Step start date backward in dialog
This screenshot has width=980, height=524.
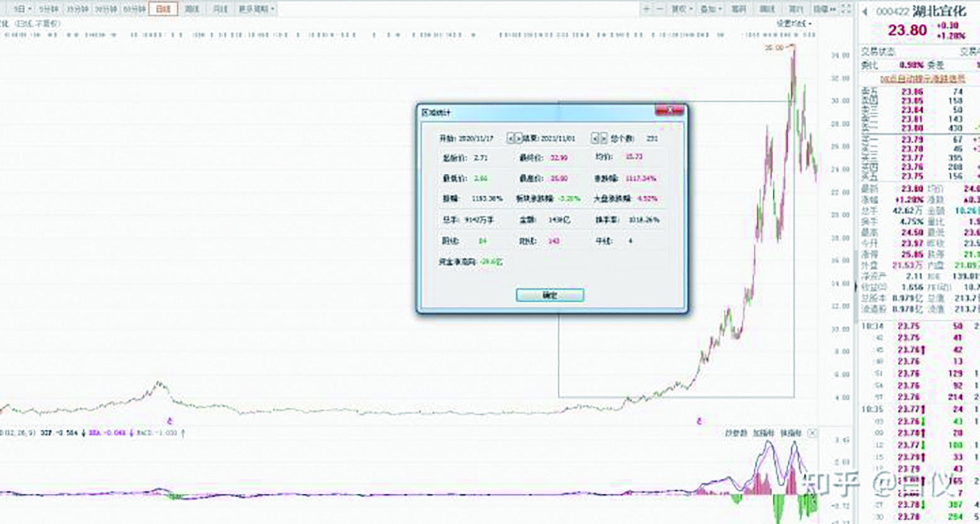coord(510,138)
